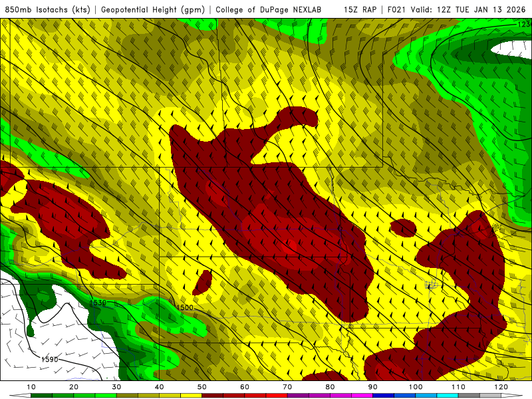The image size is (532, 399).
Task: Click the legend value 40
Action: click(160, 387)
